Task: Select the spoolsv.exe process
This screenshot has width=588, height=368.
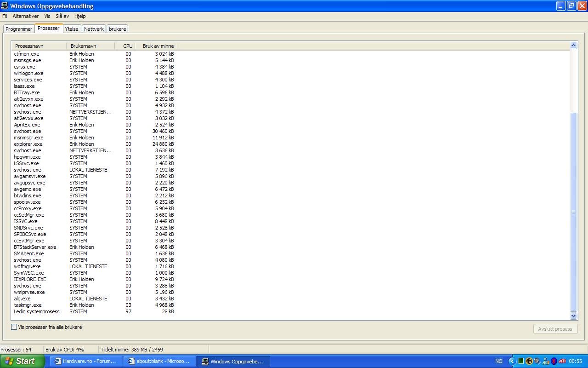Action: 94,202
